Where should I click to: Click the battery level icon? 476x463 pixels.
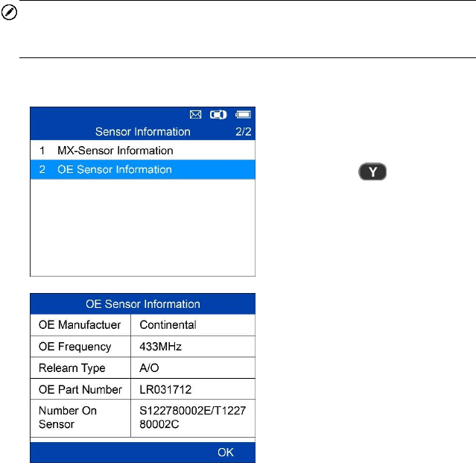click(243, 115)
